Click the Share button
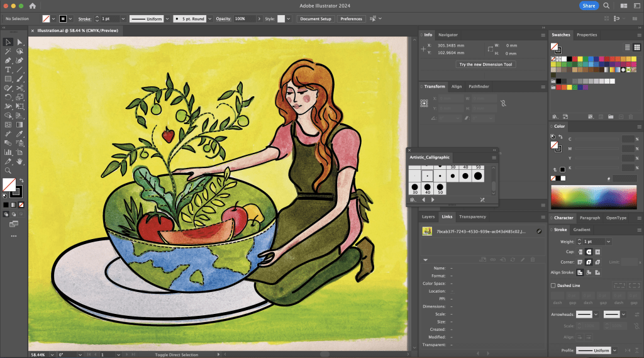Viewport: 644px width, 358px height. coord(588,6)
